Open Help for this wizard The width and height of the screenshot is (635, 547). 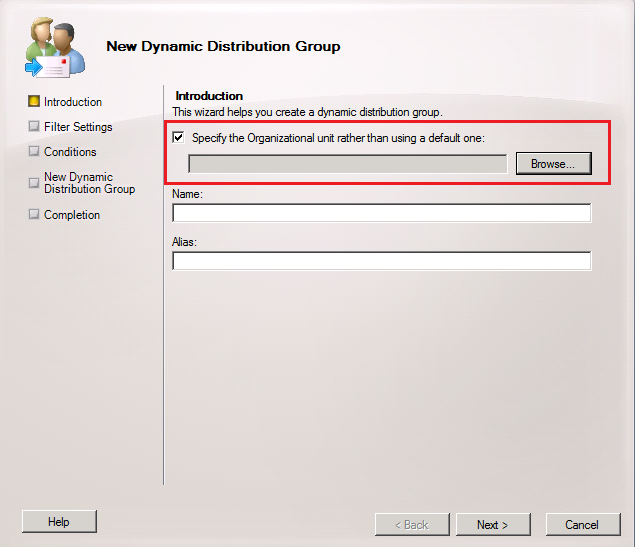click(59, 522)
